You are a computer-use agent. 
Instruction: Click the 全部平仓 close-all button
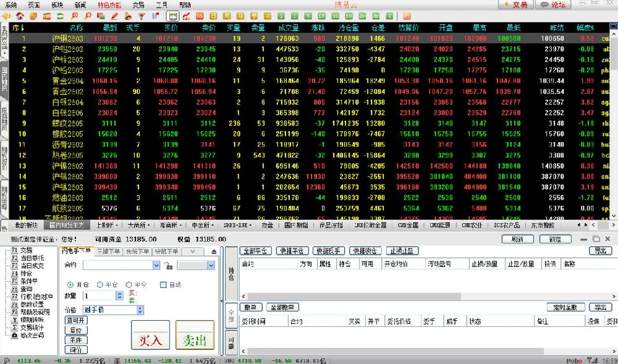[x=256, y=251]
